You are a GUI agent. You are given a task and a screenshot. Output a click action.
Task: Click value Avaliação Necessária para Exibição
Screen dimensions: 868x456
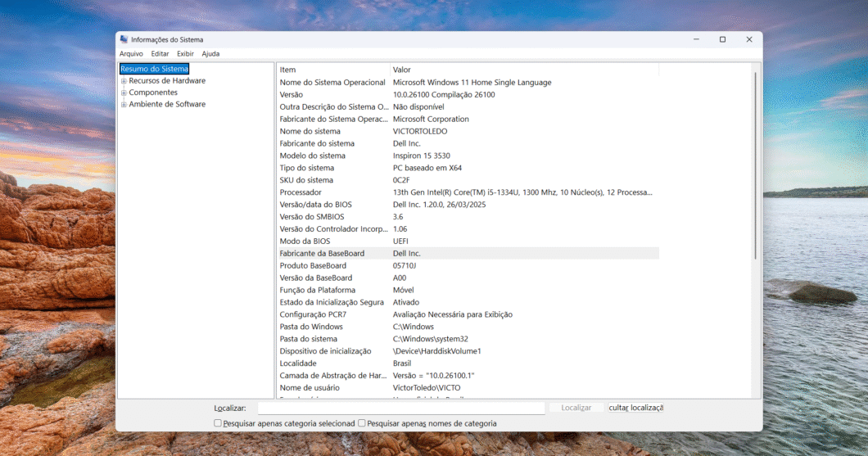(x=453, y=314)
